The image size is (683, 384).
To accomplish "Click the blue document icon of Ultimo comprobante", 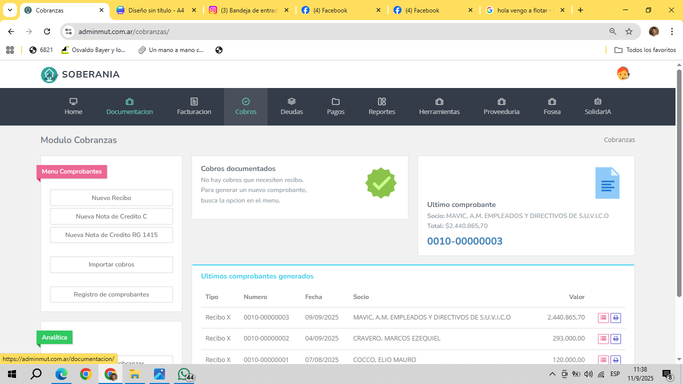I will tap(607, 183).
